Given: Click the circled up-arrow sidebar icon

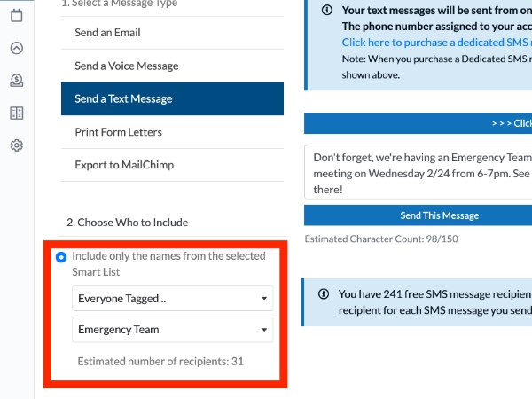Looking at the screenshot, I should [x=16, y=48].
